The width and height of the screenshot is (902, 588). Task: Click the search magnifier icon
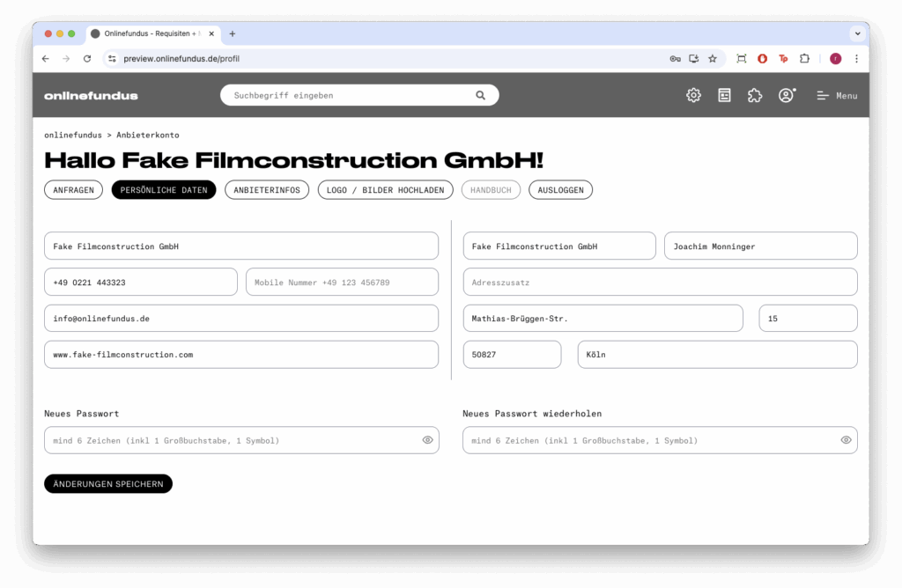tap(480, 95)
